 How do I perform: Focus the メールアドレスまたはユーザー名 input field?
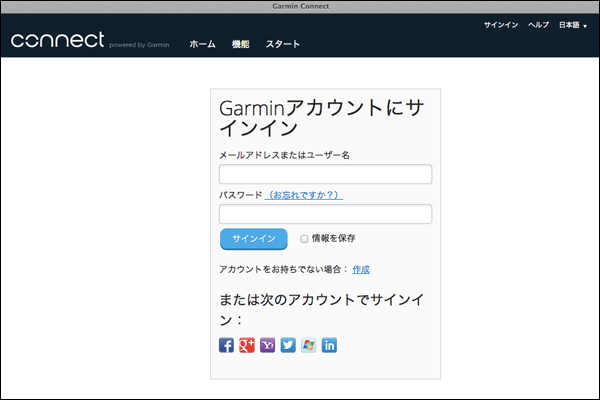tap(326, 174)
